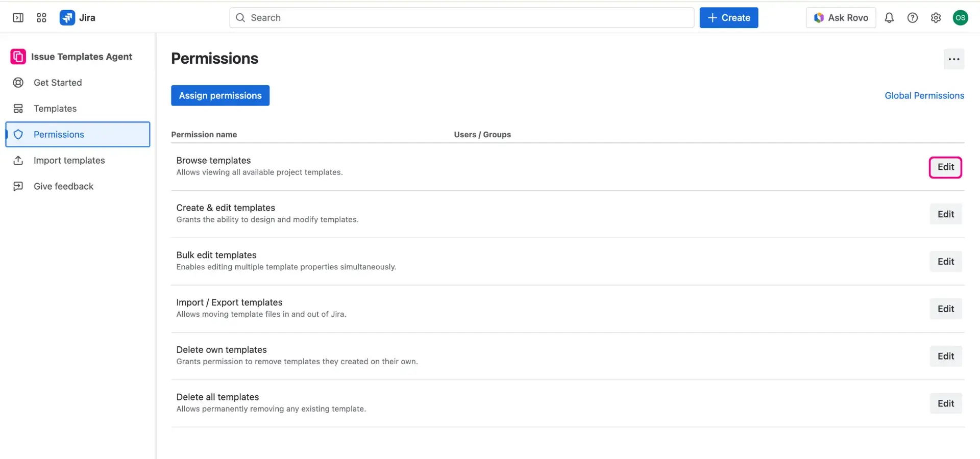Open the three-dot menu near Permissions

(x=954, y=59)
